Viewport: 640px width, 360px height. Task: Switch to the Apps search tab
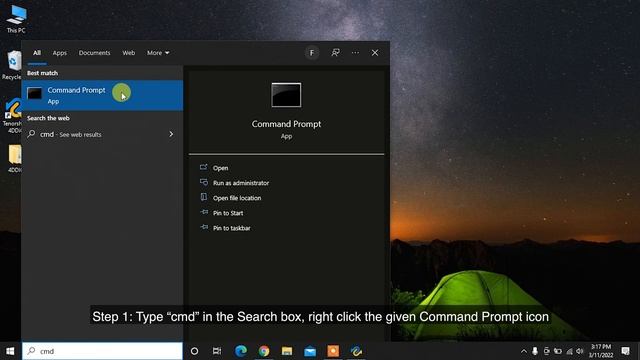click(x=60, y=53)
